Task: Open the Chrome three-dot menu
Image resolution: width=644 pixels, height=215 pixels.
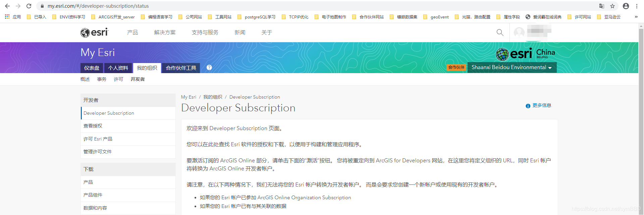Action: (637, 6)
